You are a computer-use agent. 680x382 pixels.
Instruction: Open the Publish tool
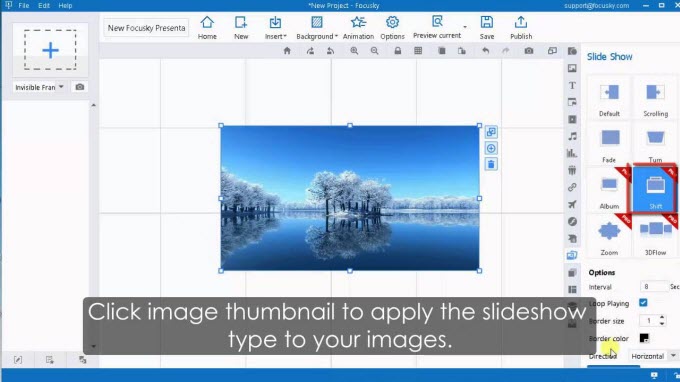pyautogui.click(x=521, y=28)
